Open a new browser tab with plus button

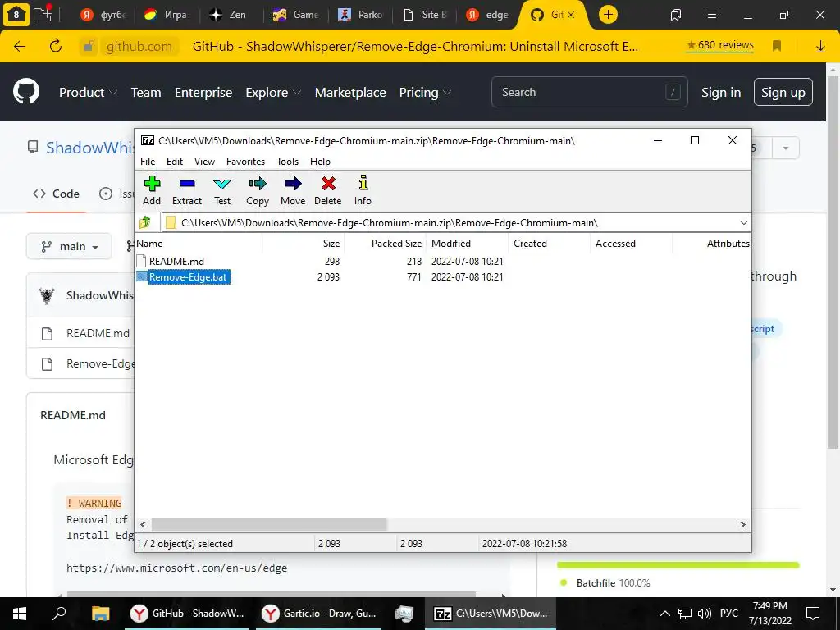click(x=608, y=15)
